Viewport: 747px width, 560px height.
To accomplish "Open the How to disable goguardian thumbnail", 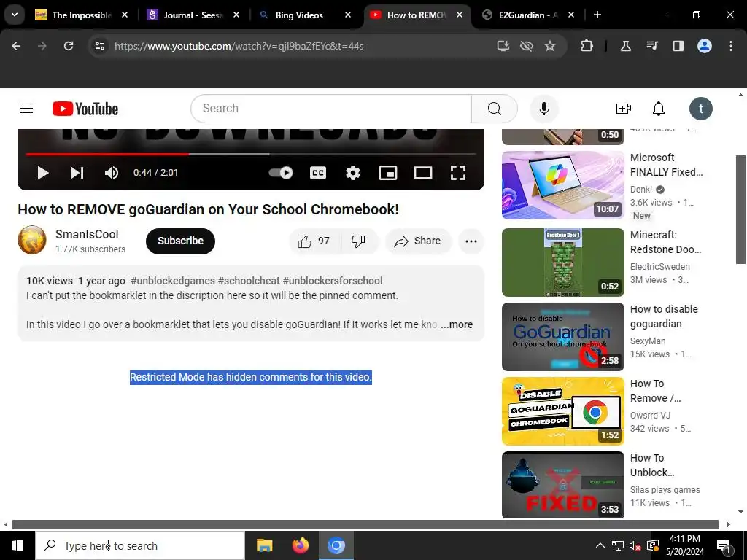I will 562,337.
